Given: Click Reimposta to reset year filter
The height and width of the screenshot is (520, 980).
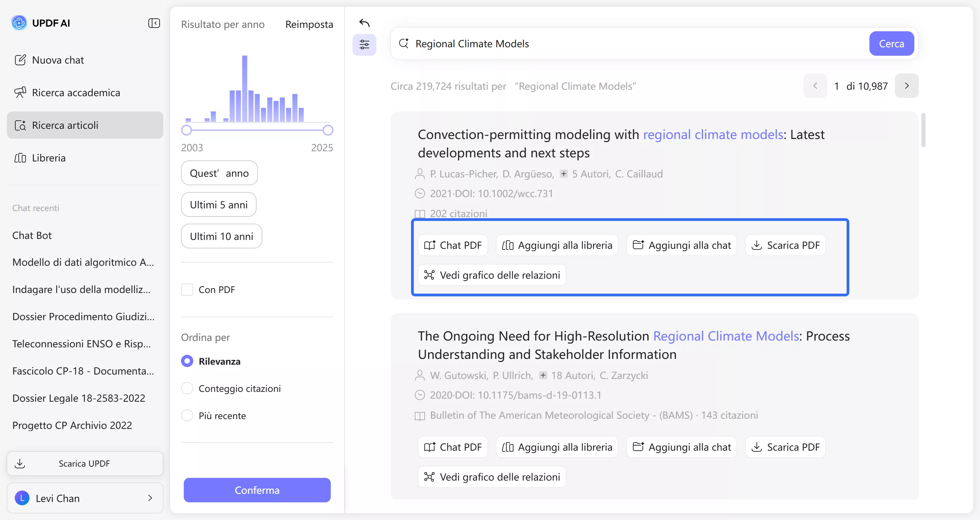Looking at the screenshot, I should (309, 24).
